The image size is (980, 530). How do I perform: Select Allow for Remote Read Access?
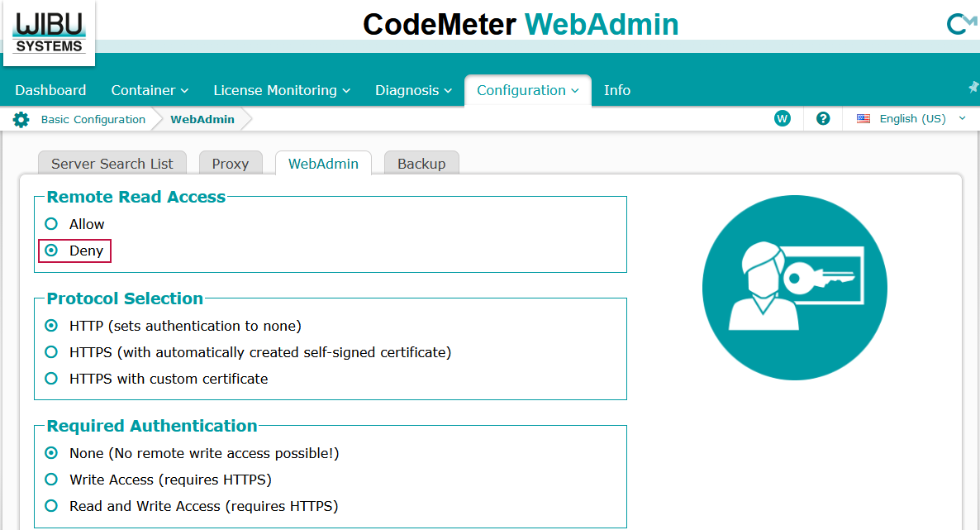pyautogui.click(x=51, y=224)
